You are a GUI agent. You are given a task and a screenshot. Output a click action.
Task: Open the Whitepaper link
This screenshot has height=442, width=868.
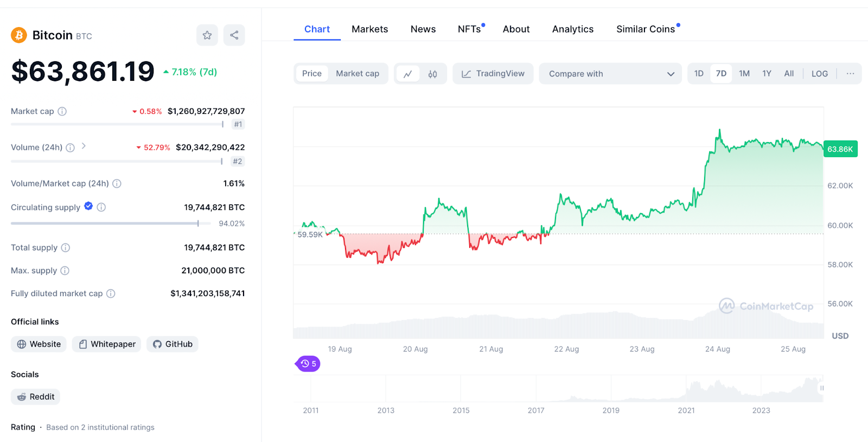pyautogui.click(x=107, y=344)
